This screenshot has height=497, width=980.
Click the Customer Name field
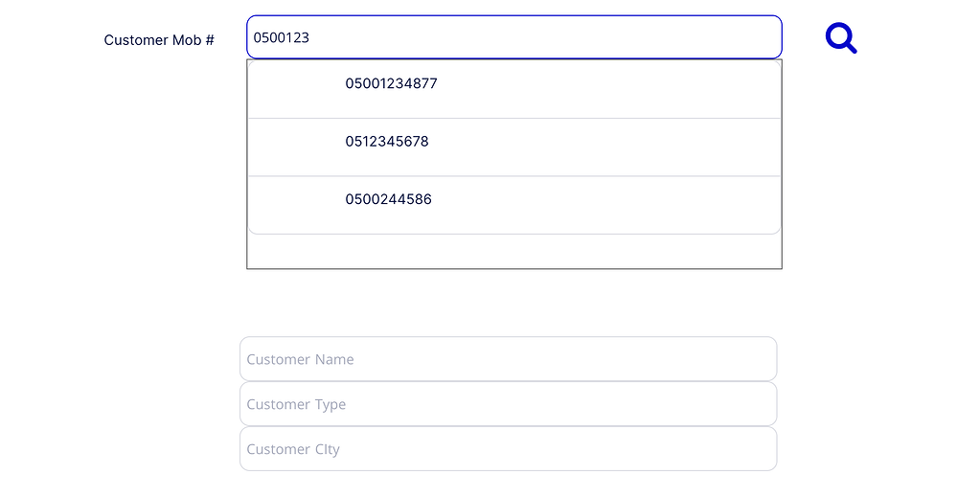click(x=508, y=359)
